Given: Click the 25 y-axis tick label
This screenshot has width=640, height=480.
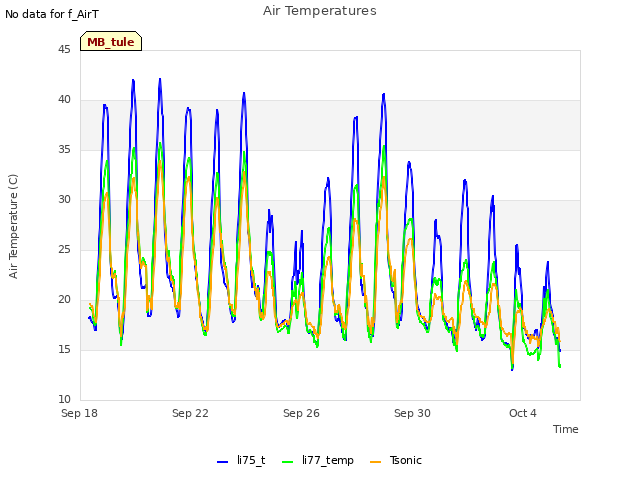Looking at the screenshot, I should [64, 249].
